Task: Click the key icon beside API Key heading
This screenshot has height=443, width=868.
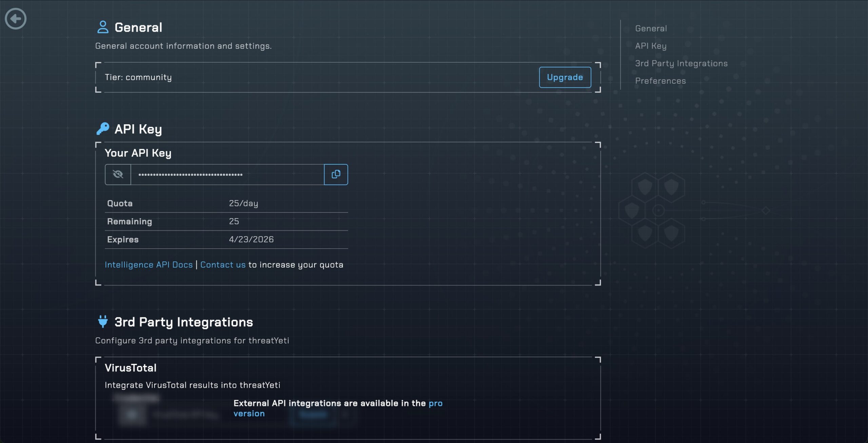Action: 103,129
